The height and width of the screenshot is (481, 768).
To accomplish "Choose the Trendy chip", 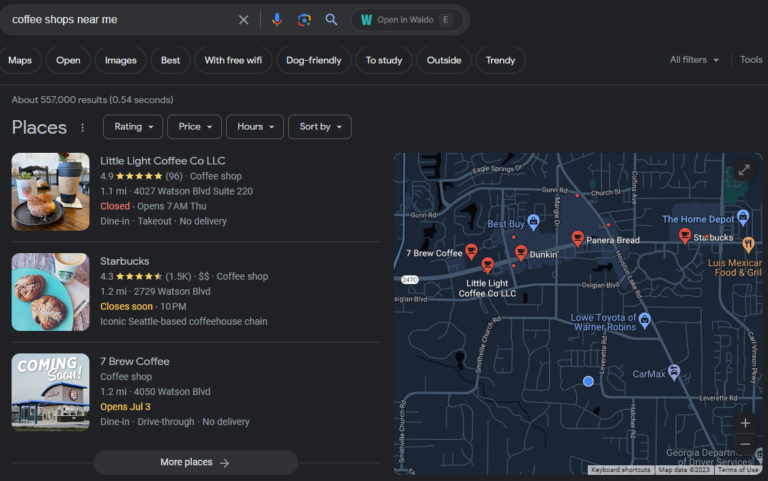I will pos(500,60).
